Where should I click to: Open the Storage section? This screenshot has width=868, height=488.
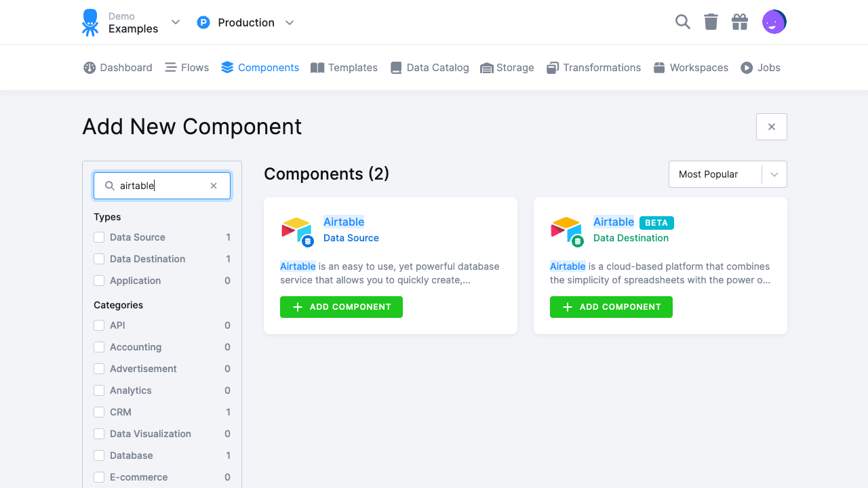[507, 67]
